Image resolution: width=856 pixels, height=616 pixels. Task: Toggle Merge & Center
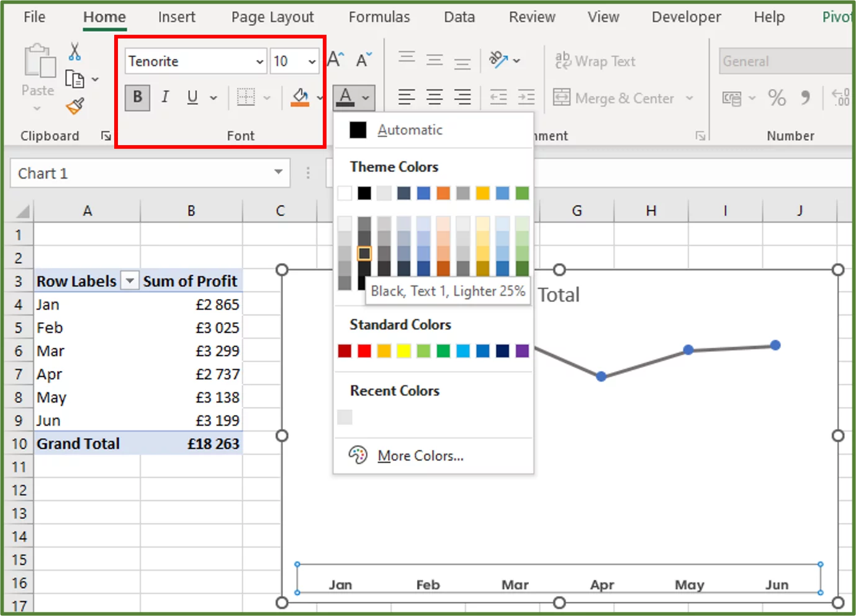pos(615,97)
